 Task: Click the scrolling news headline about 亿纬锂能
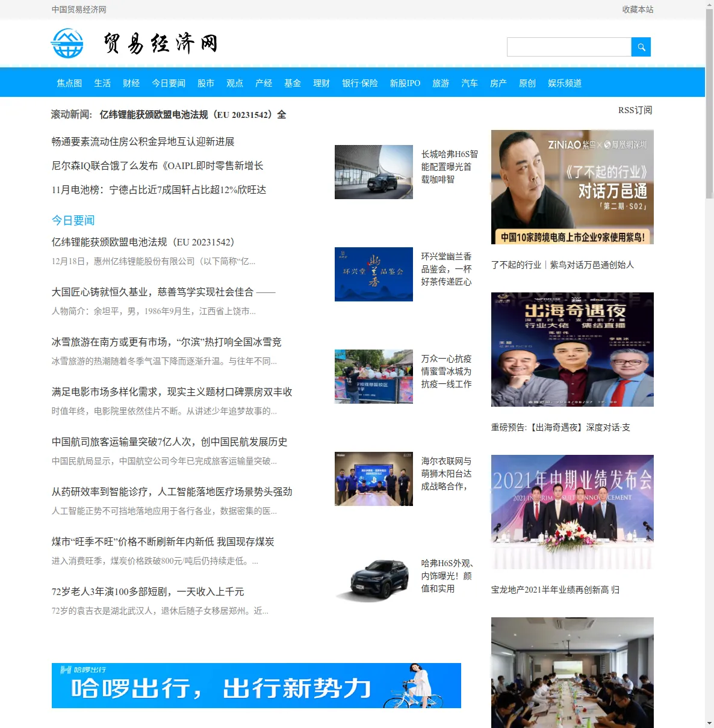(x=193, y=114)
